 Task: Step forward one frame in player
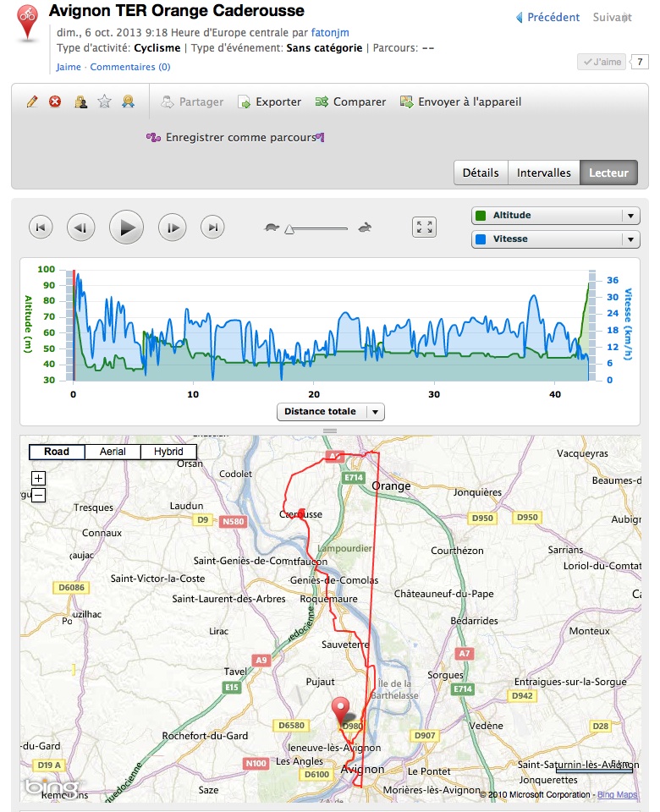click(173, 228)
